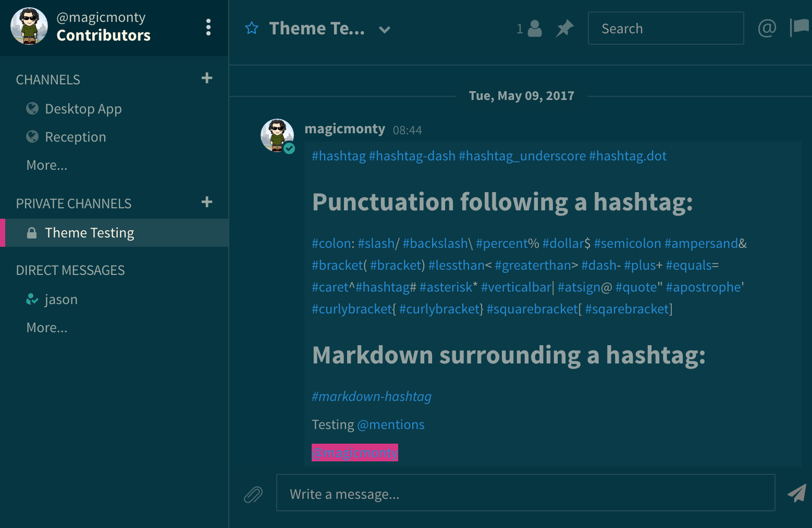Click the @mentions link after Testing
The width and height of the screenshot is (812, 528).
pyautogui.click(x=391, y=424)
